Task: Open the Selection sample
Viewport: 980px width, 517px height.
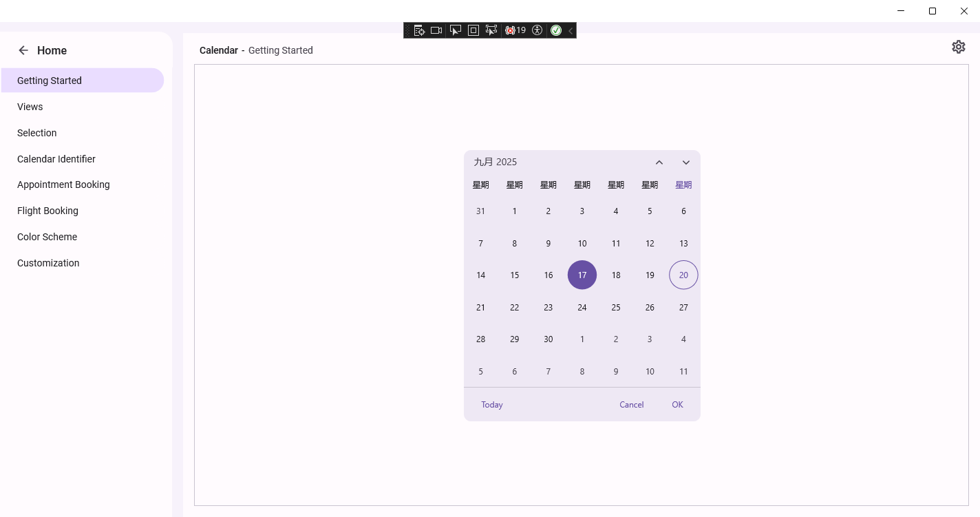Action: (x=83, y=133)
